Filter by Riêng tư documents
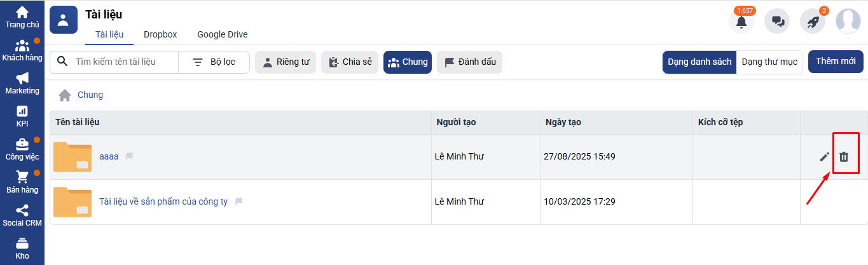The width and height of the screenshot is (868, 265). pos(286,62)
